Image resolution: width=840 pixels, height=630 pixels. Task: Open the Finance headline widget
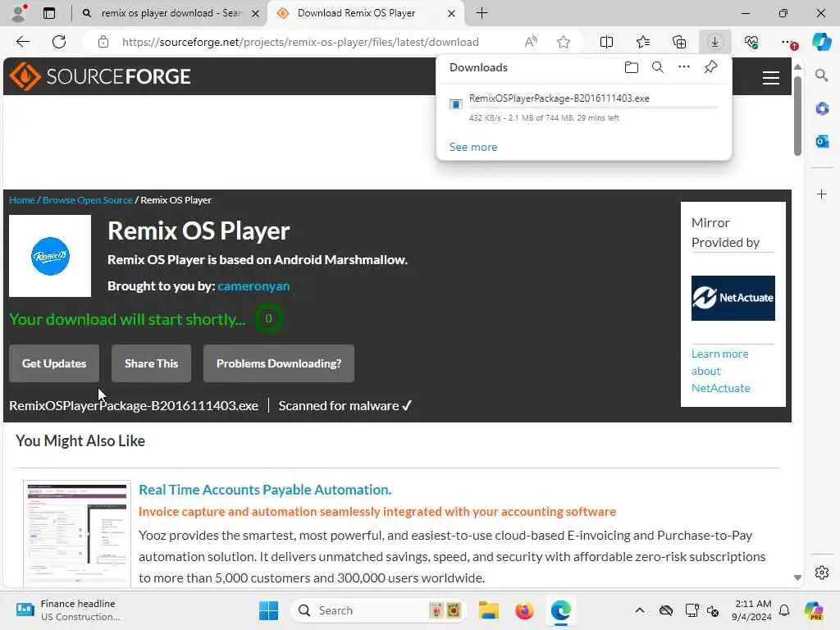[x=68, y=610]
